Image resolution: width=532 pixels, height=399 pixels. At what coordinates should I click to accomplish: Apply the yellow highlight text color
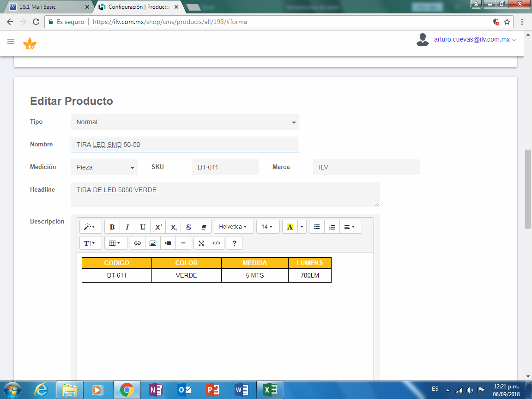[290, 227]
